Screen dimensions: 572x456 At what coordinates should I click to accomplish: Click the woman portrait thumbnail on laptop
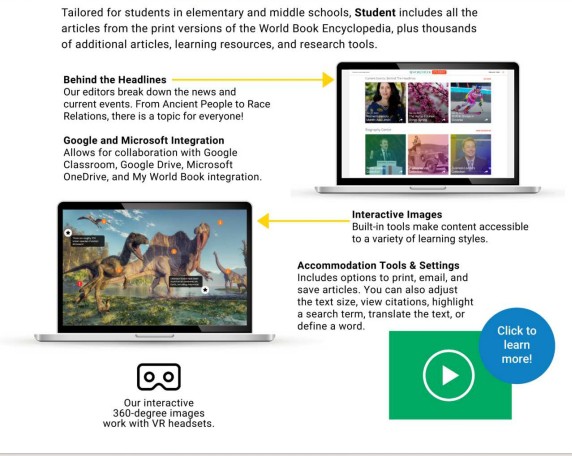(385, 103)
